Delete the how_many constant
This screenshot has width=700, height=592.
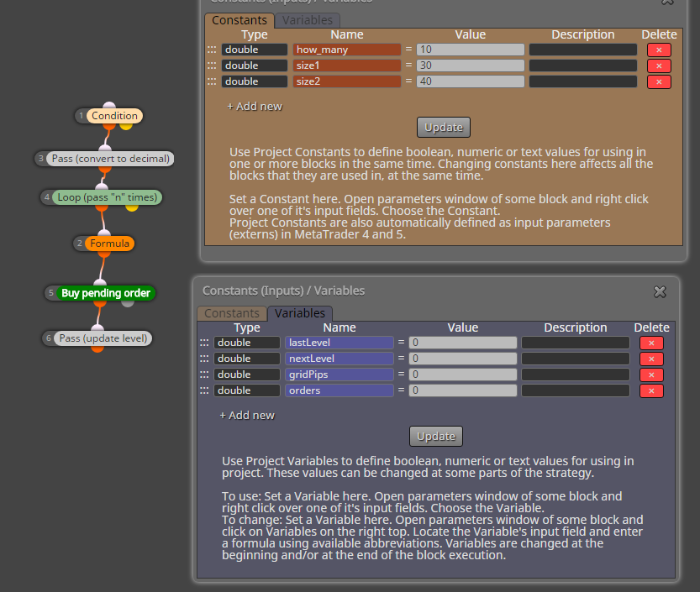[x=659, y=50]
